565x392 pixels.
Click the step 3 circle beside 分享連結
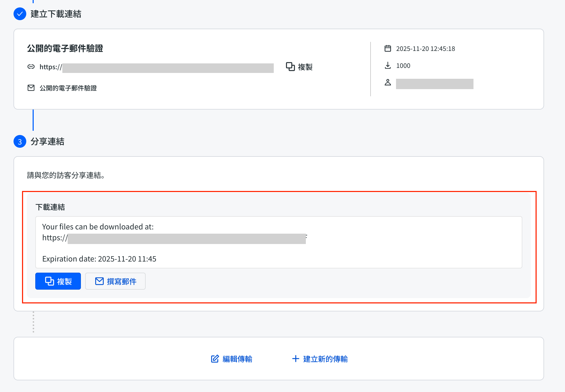(20, 141)
